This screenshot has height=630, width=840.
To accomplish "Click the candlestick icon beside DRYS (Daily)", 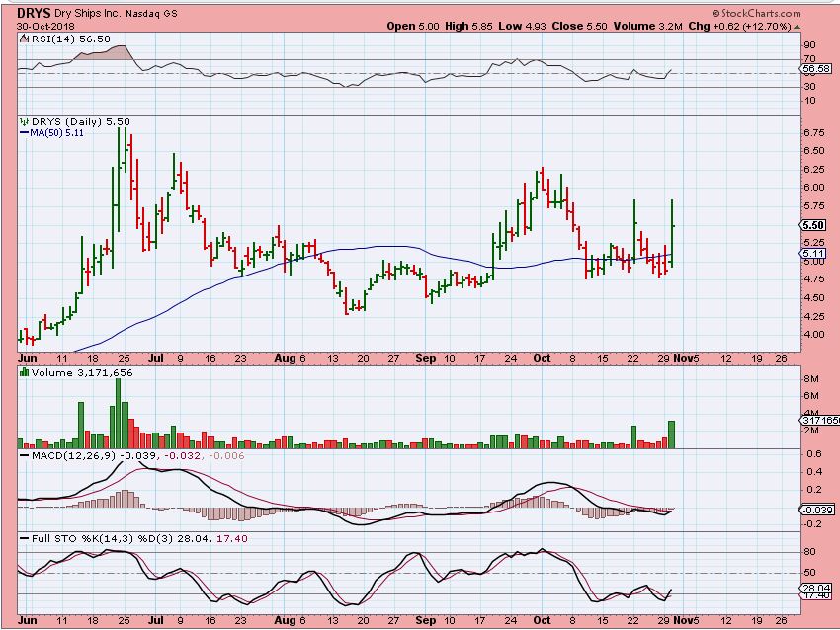I will (x=24, y=122).
